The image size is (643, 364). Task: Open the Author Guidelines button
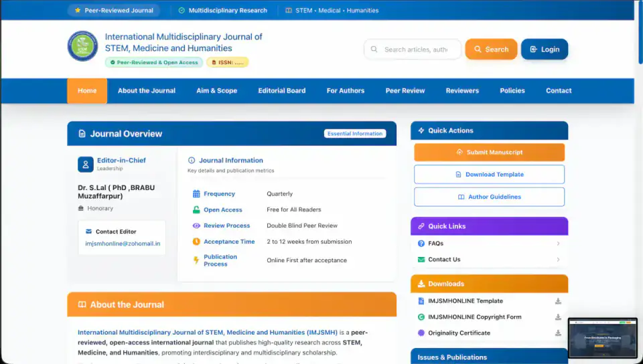pyautogui.click(x=489, y=197)
